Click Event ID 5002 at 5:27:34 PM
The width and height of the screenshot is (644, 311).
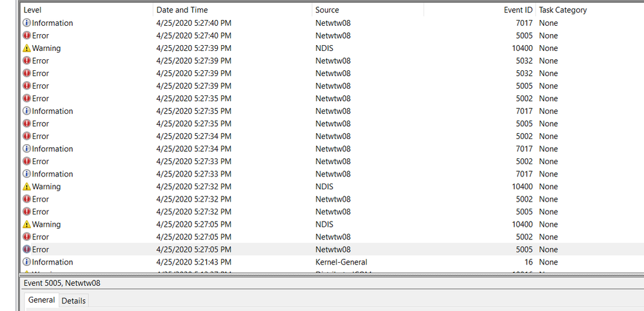coord(525,137)
